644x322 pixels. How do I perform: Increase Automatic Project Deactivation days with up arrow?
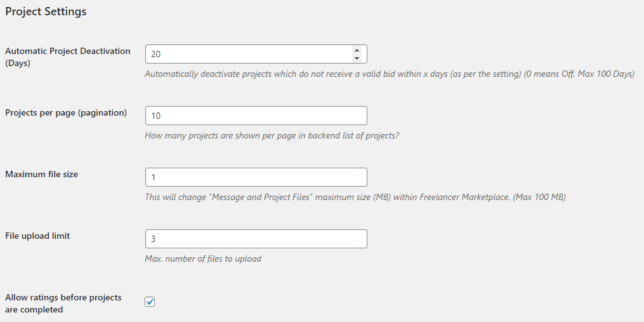pos(357,50)
